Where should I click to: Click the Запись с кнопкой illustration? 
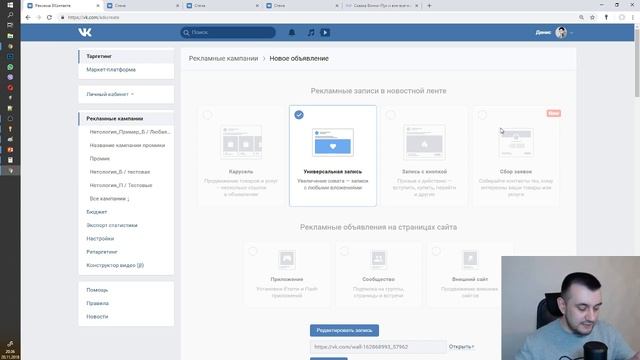[424, 142]
